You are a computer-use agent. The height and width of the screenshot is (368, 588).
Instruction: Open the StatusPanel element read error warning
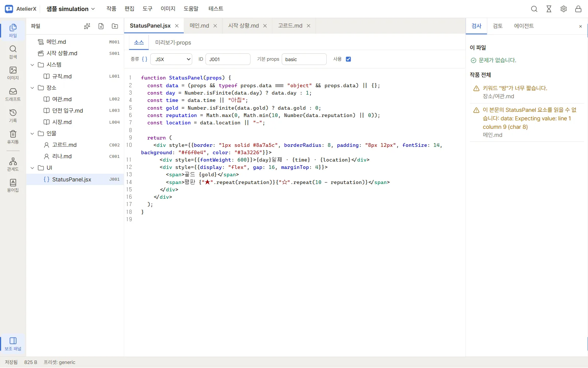(x=527, y=122)
